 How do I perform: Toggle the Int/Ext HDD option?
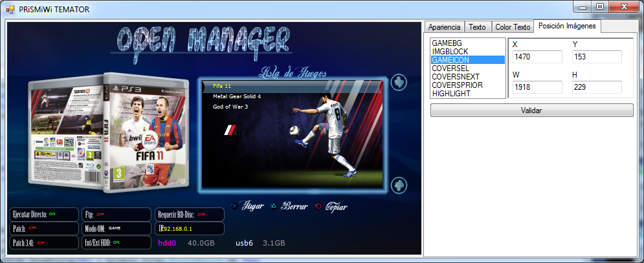(117, 242)
